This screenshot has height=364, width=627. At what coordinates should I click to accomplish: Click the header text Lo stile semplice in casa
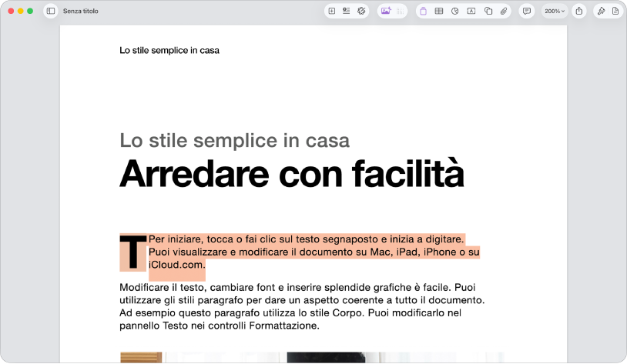coord(169,50)
